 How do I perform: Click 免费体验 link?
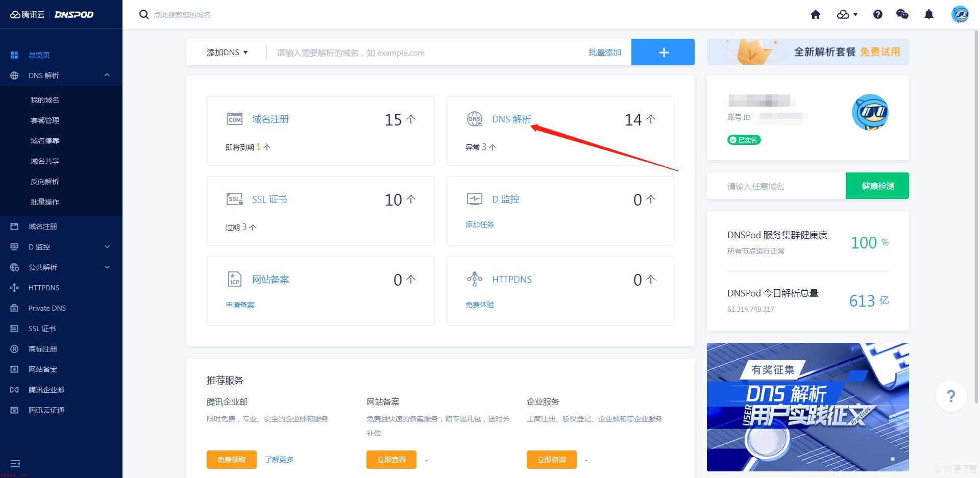pos(480,305)
